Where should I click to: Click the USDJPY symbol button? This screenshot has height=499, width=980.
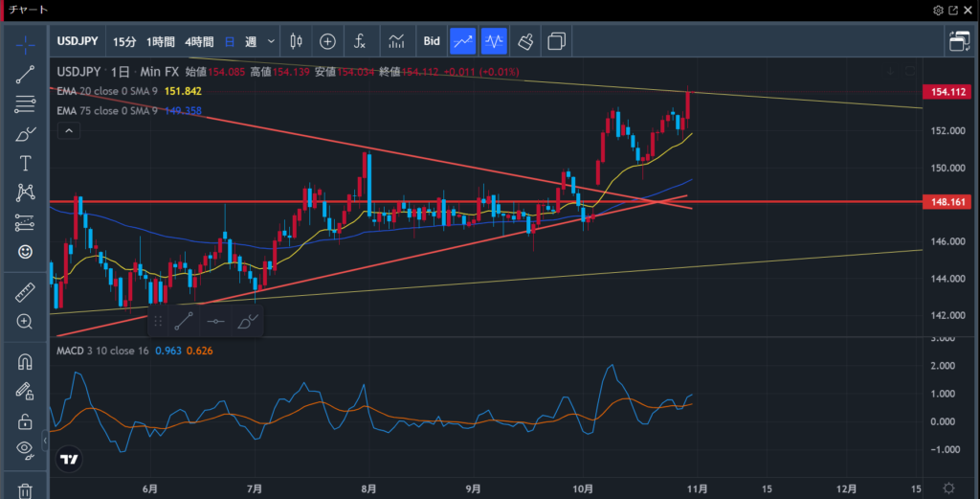tap(79, 41)
